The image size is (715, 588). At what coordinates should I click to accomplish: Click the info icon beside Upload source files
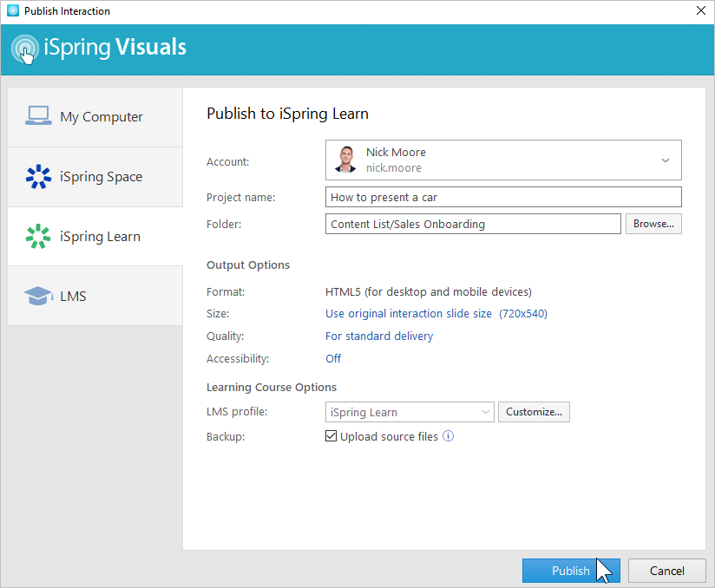pos(449,436)
